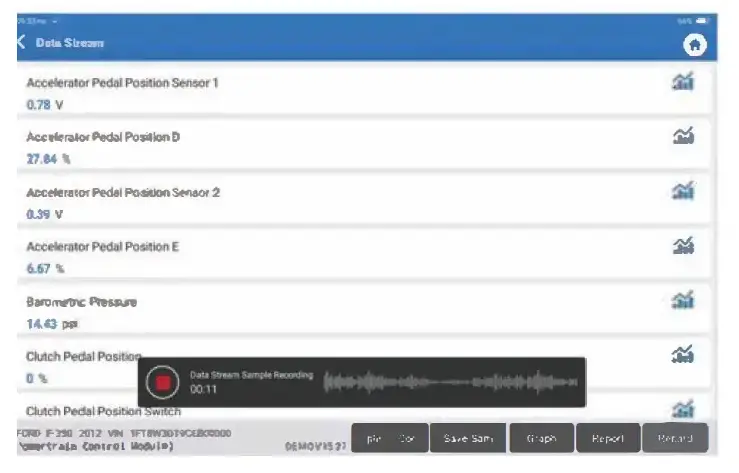739x473 pixels.
Task: Click the Report button
Action: pyautogui.click(x=608, y=438)
